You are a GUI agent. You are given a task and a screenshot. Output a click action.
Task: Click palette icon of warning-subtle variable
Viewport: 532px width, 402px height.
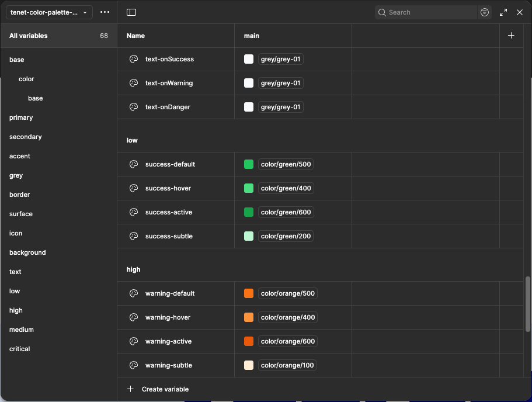(x=134, y=365)
